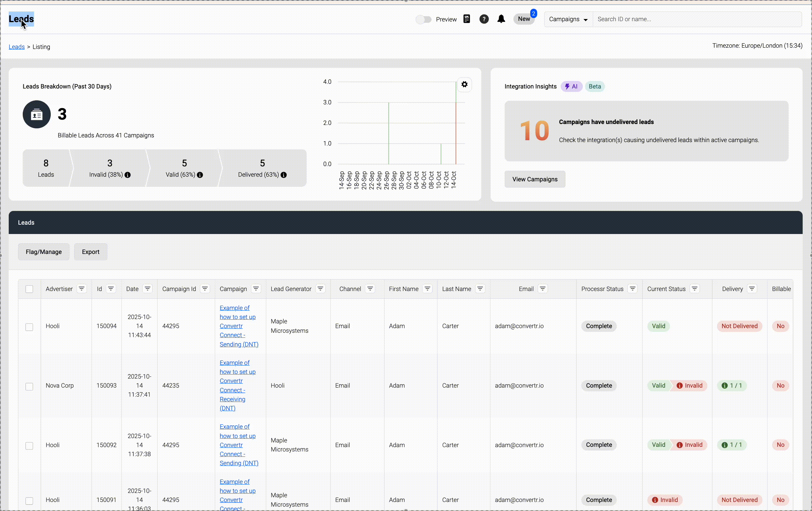This screenshot has height=511, width=812.
Task: Open campaign link for lead 150094
Action: pos(239,326)
